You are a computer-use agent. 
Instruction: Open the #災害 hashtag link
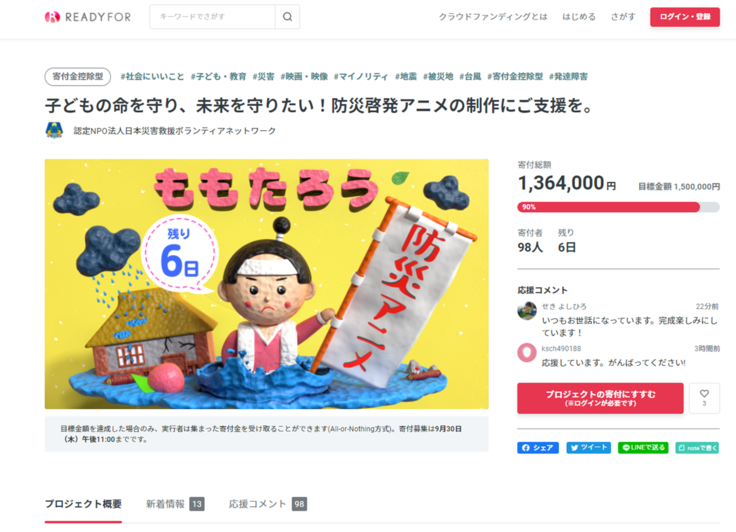coord(263,77)
